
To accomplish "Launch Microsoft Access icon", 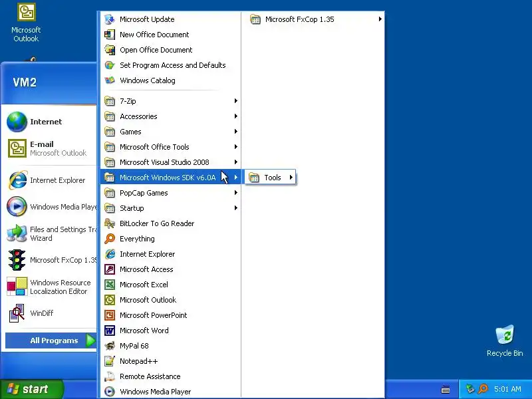I will pyautogui.click(x=110, y=269).
